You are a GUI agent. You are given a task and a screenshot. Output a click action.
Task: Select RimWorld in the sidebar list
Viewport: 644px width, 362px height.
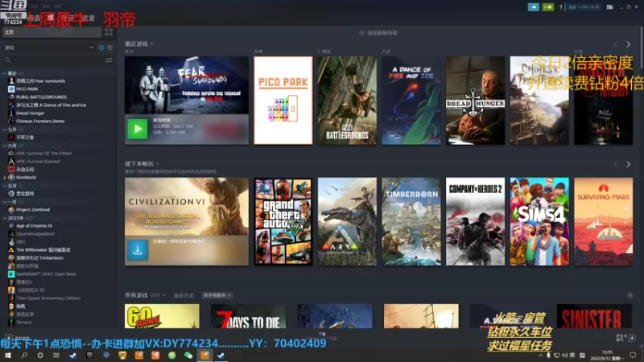click(26, 177)
